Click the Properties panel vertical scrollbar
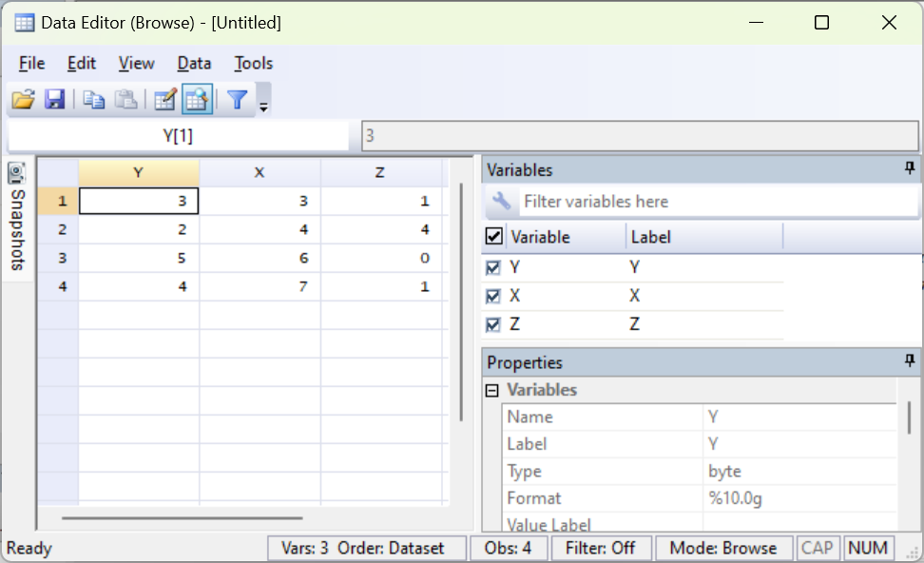 [910, 417]
